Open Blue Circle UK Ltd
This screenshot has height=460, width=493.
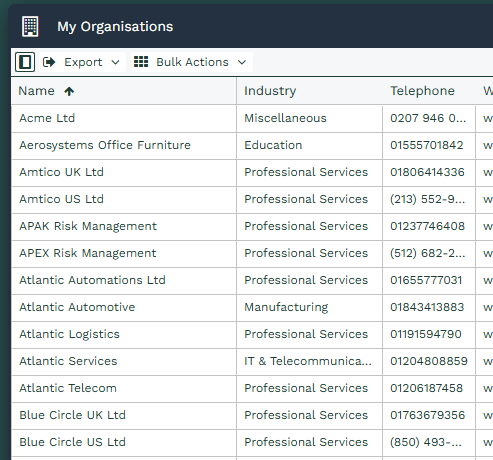(72, 415)
